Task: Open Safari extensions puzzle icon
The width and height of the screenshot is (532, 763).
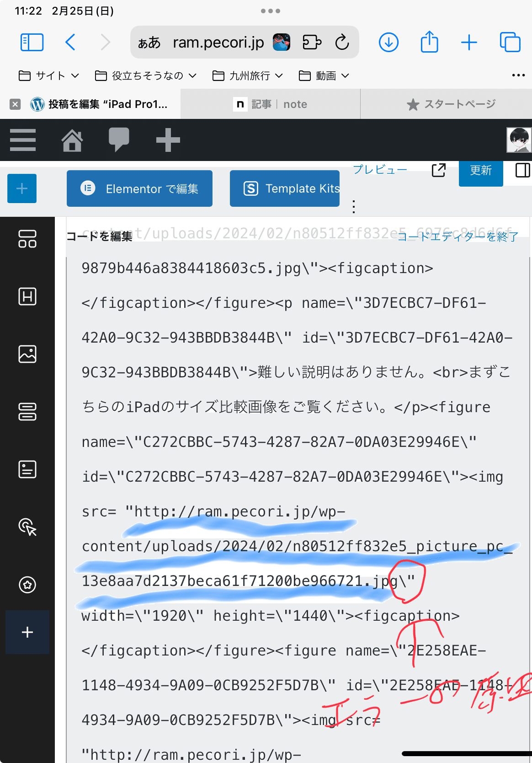Action: pyautogui.click(x=312, y=42)
